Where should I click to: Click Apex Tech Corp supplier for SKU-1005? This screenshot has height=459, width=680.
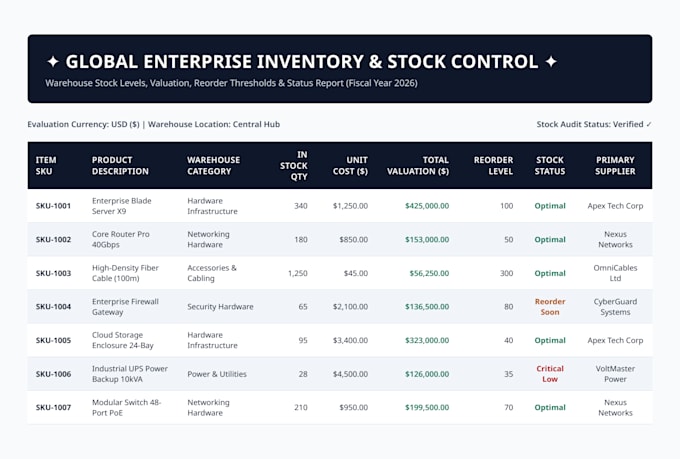tap(615, 341)
